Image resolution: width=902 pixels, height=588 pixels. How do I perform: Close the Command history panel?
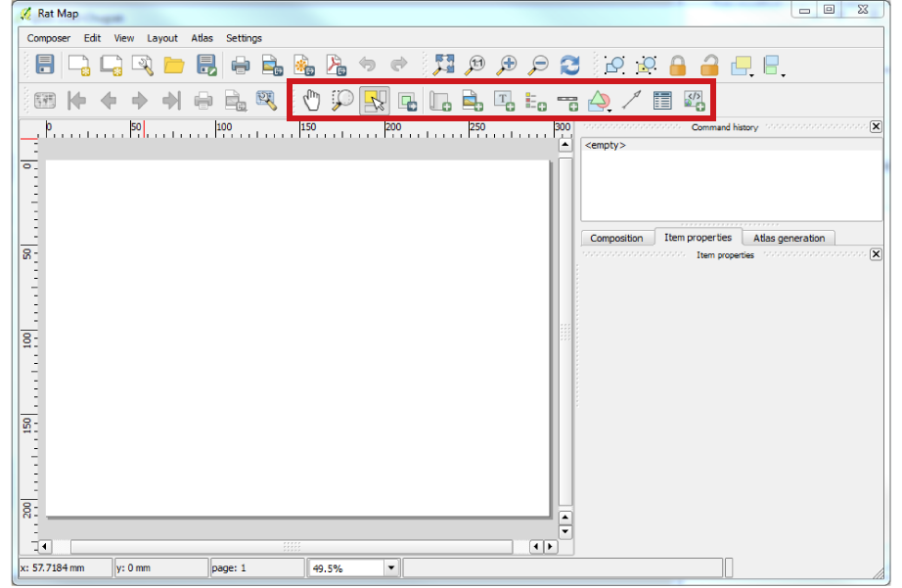click(x=876, y=127)
